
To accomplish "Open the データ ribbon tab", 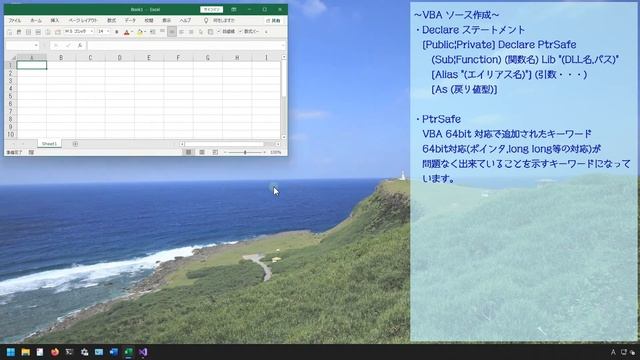I will (130, 20).
